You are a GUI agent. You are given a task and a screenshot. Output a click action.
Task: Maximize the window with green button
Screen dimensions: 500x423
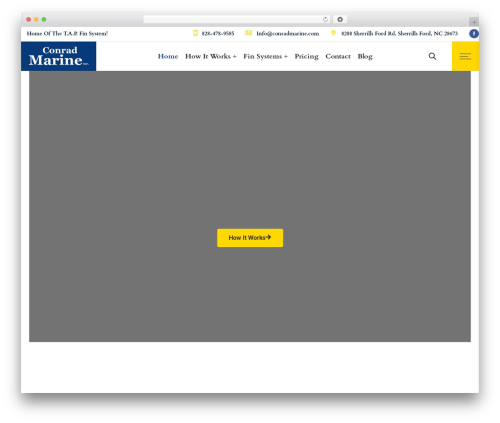44,19
